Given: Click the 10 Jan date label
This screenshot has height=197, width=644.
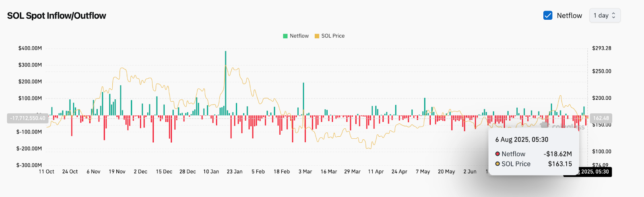Looking at the screenshot, I should coord(211,172).
